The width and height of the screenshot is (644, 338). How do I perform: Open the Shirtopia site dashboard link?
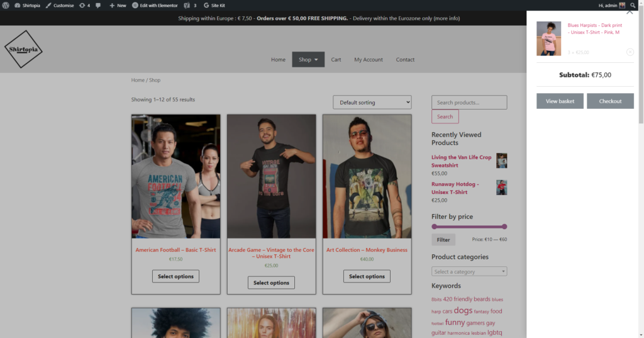coord(27,5)
